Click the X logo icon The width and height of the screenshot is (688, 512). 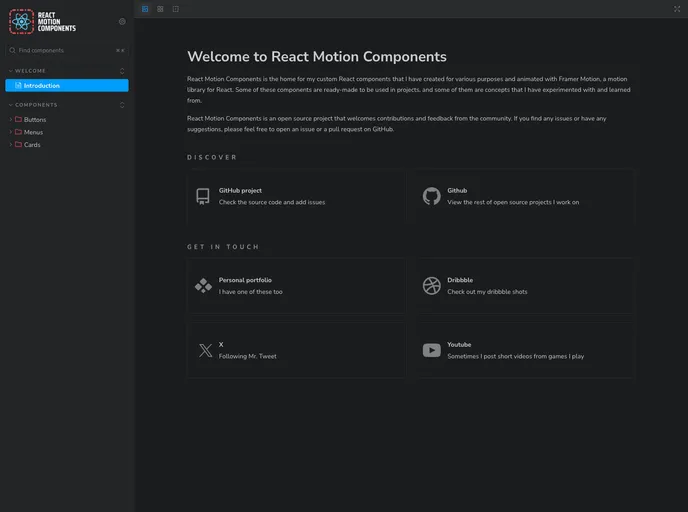pyautogui.click(x=205, y=350)
